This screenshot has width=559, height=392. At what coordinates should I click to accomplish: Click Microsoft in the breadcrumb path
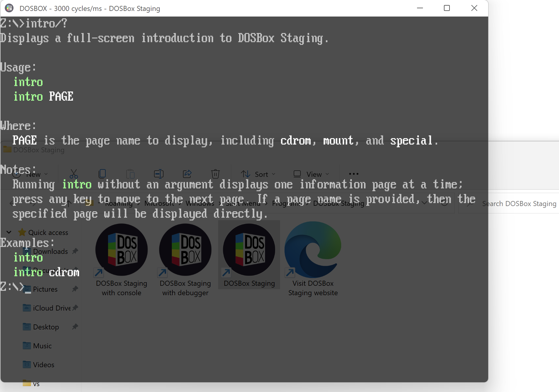159,203
